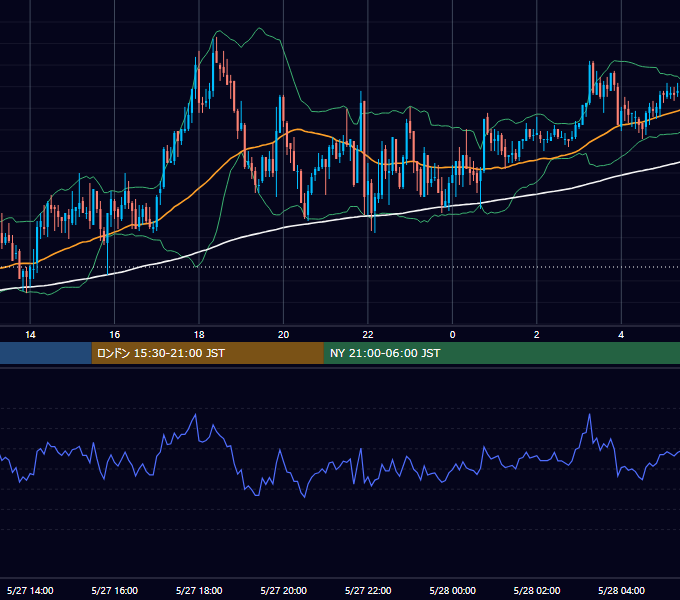Click the 2 hour label on price chart axis

pyautogui.click(x=536, y=335)
